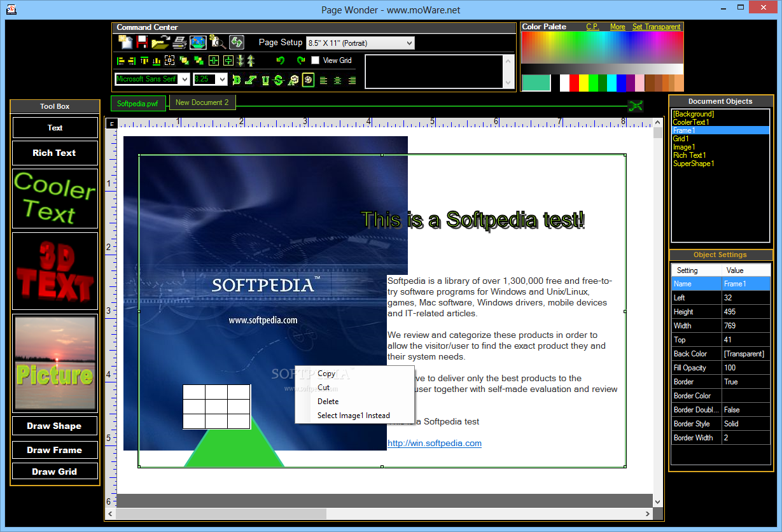Viewport: 782px width, 532px height.
Task: Align objects left with the first alignment icon
Action: pos(120,60)
